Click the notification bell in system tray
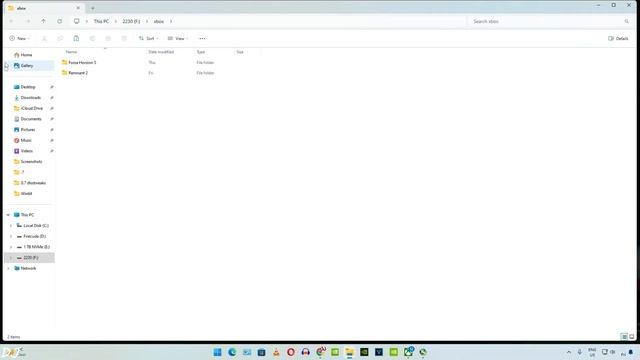This screenshot has width=640, height=360. click(x=631, y=352)
